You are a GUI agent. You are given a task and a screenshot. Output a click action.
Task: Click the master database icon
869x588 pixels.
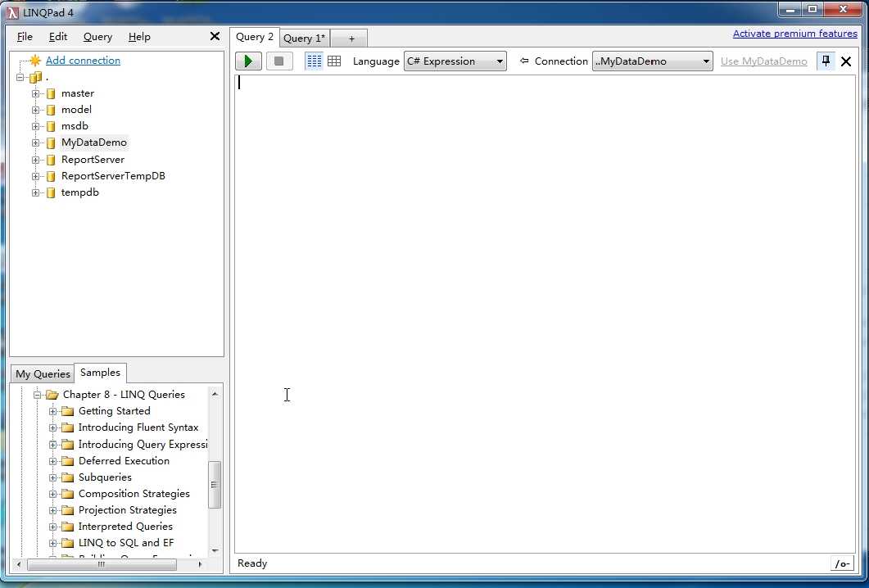[x=51, y=93]
